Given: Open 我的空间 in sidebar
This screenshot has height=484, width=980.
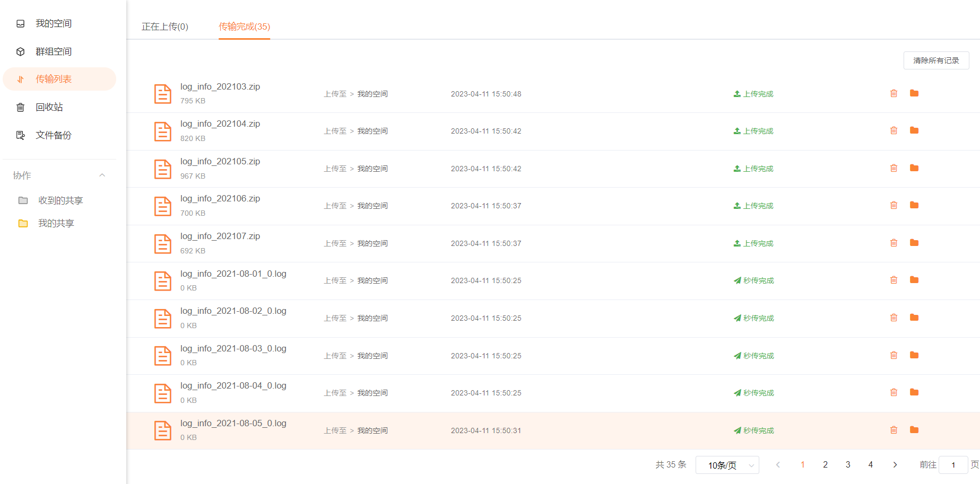Looking at the screenshot, I should [x=53, y=23].
